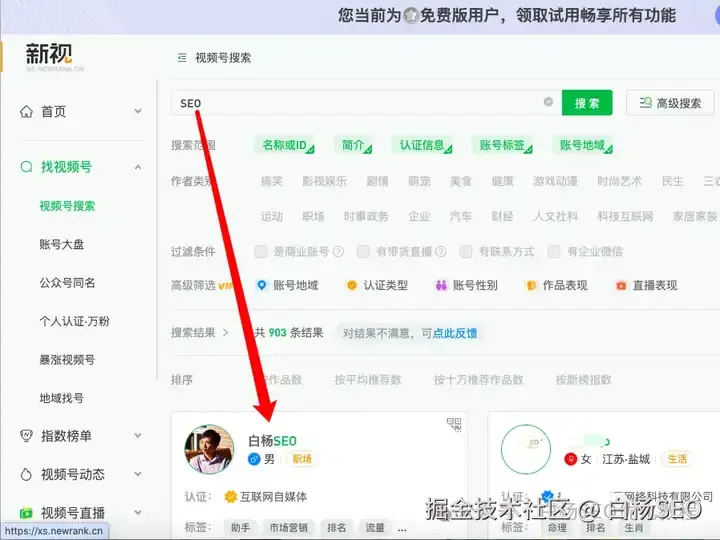Click the 找视频号 magnifier icon
Screen dimensions: 720x540
coord(27,167)
